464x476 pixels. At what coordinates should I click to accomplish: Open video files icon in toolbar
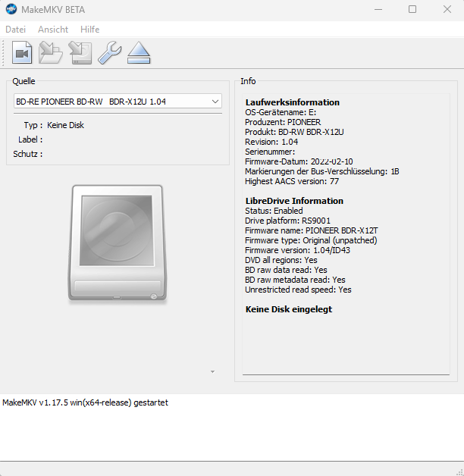pos(22,52)
